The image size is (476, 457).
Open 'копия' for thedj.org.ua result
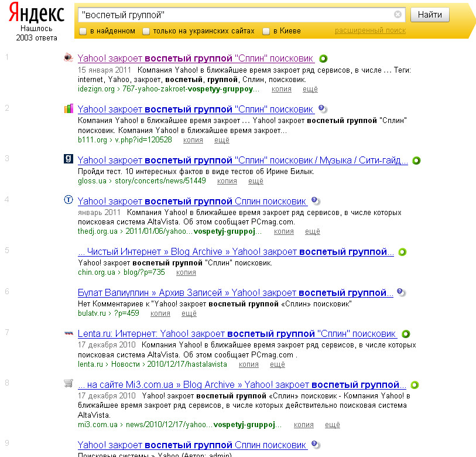click(x=284, y=231)
